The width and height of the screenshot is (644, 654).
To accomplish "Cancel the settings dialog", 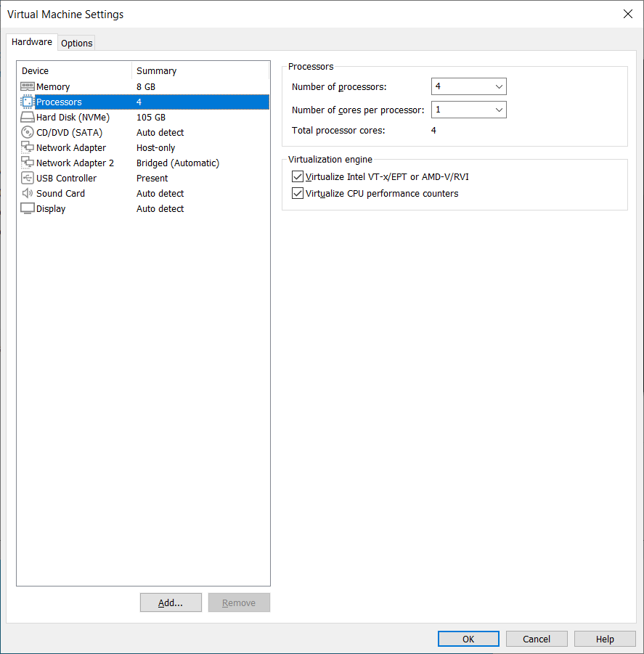I will click(537, 639).
